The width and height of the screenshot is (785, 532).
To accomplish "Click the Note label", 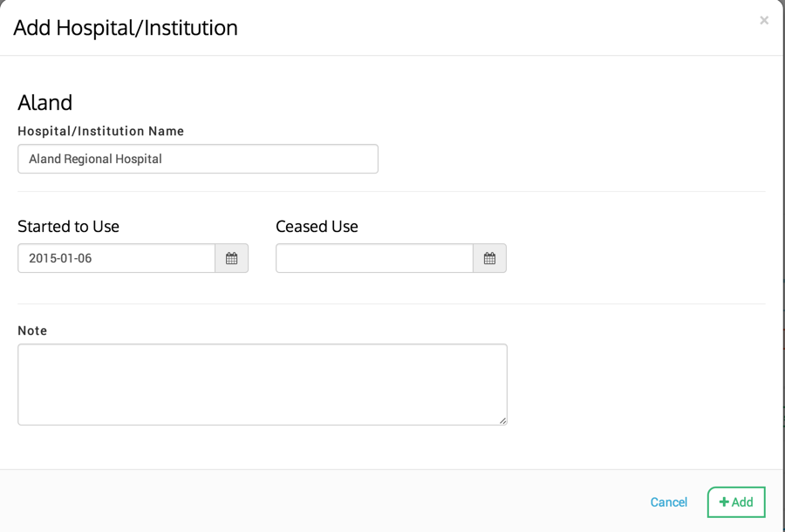I will (x=32, y=331).
